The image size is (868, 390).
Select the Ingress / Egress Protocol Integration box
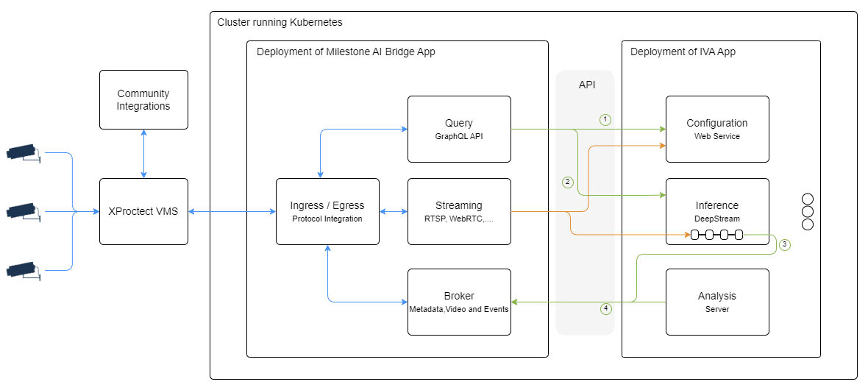pyautogui.click(x=327, y=211)
